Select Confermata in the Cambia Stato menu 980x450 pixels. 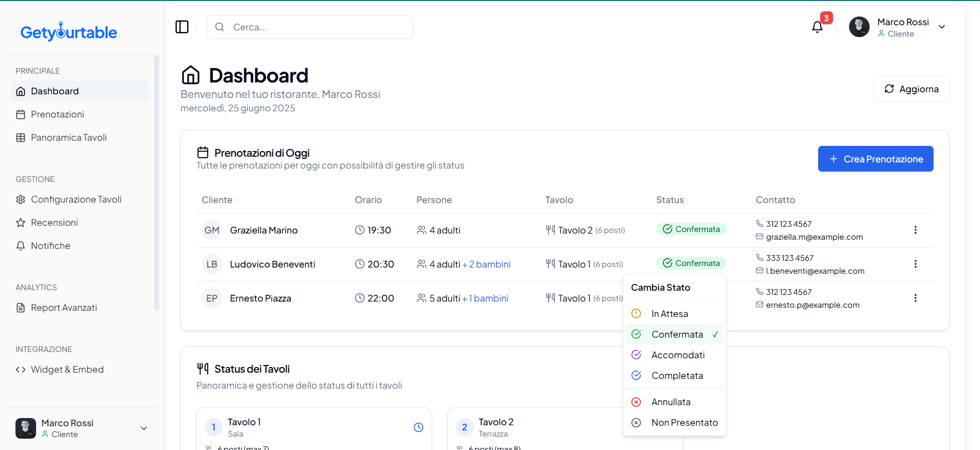674,334
